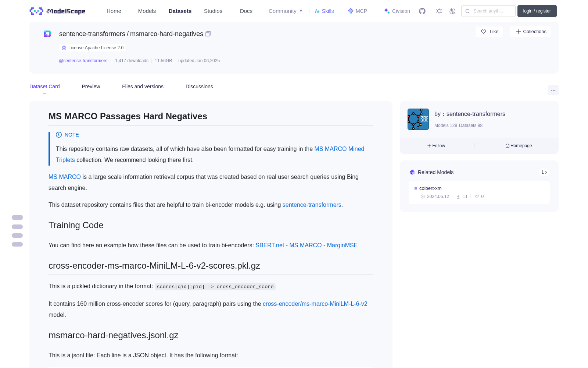Open the Discussions tab
Image resolution: width=588 pixels, height=368 pixels.
point(199,86)
